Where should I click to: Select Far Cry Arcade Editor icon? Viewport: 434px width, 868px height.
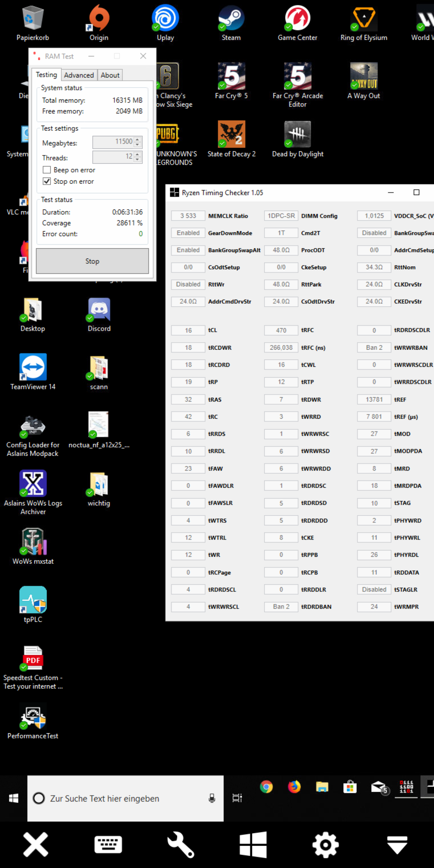click(297, 85)
